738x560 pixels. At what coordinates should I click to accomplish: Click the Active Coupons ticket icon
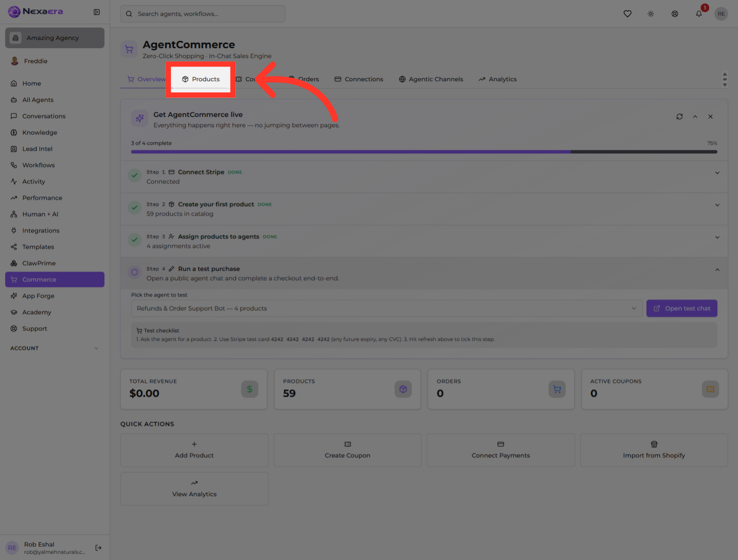point(711,389)
